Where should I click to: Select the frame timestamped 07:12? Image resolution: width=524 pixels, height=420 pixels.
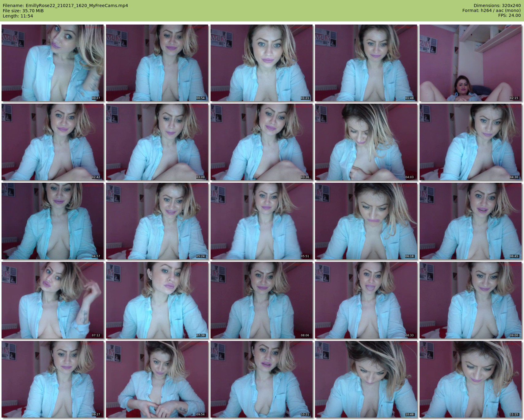[x=52, y=300]
